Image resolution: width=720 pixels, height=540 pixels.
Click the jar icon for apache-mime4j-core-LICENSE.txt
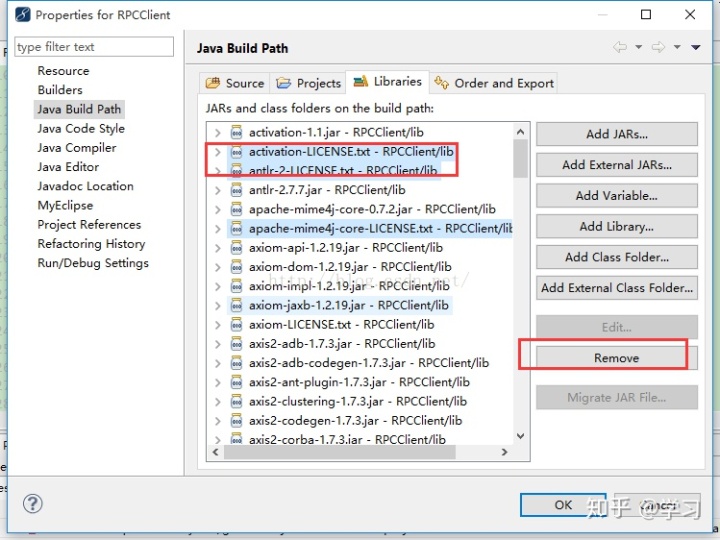pos(236,228)
